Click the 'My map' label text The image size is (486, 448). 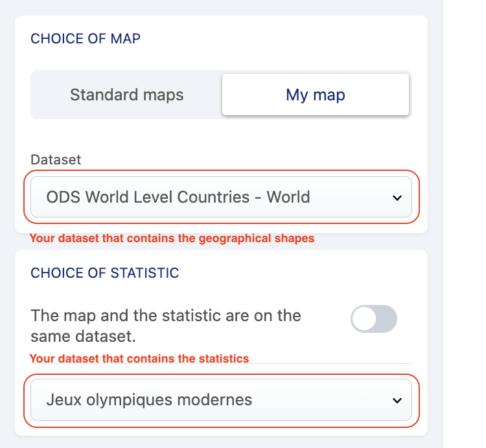(315, 95)
